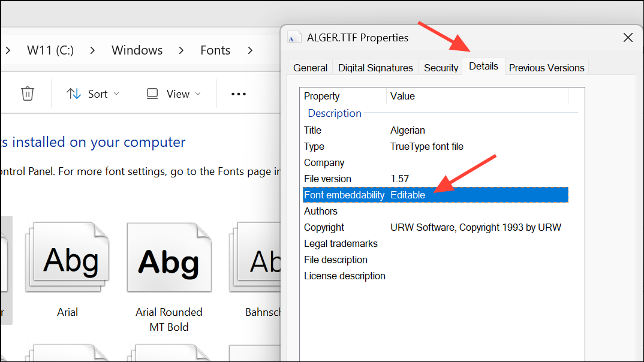Expand the View dropdown chevron
Image resolution: width=644 pixels, height=362 pixels.
pyautogui.click(x=198, y=94)
